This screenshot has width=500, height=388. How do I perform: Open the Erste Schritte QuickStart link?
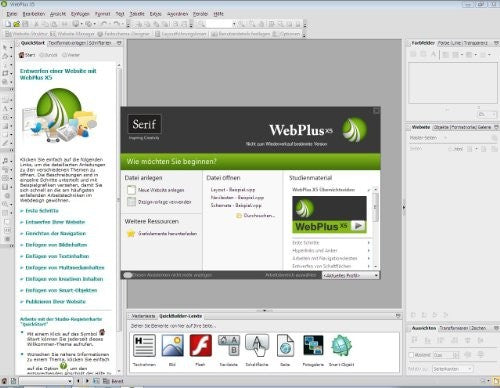[42, 211]
